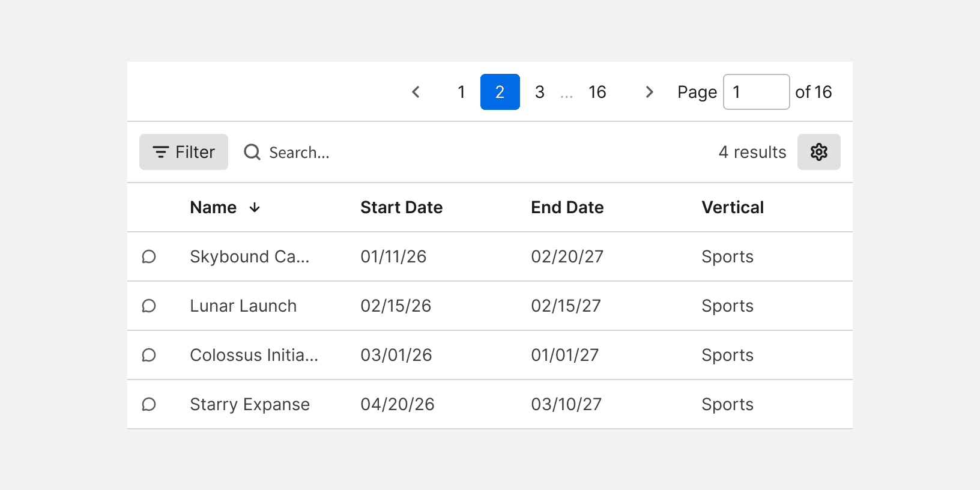Open the Lunar Launch entry
The width and height of the screenshot is (980, 490).
pyautogui.click(x=243, y=306)
